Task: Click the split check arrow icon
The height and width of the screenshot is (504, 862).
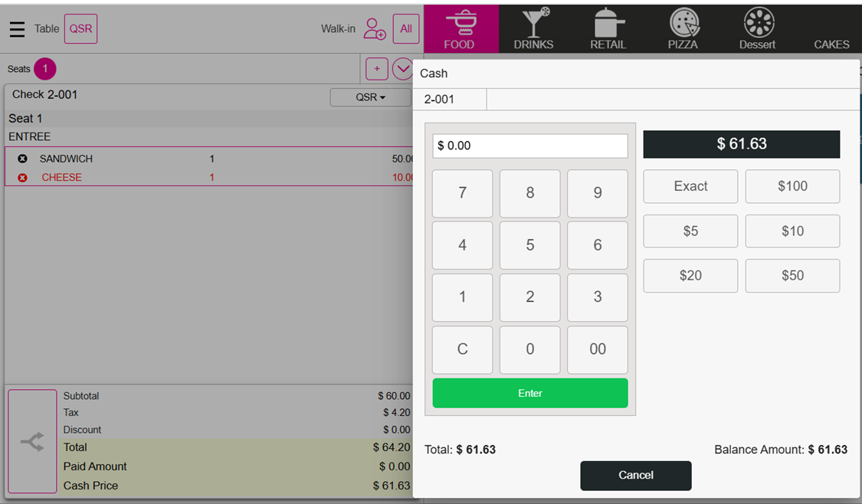Action: 32,442
